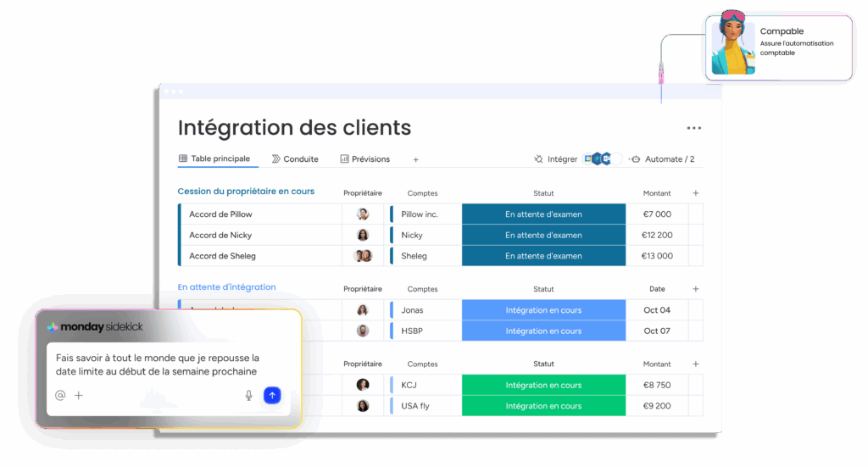The image size is (868, 467).
Task: Open the Accord de Sheleg item
Action: [223, 256]
